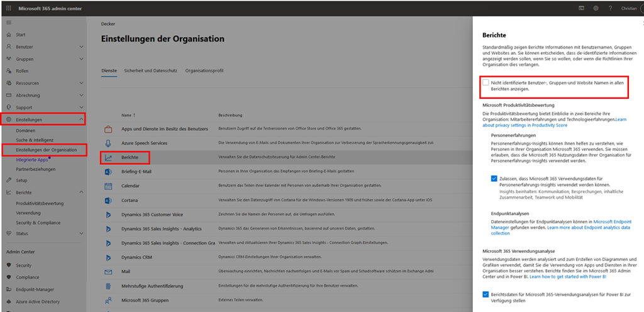644x312 pixels.
Task: Click the Support headset icon
Action: pyautogui.click(x=9, y=107)
